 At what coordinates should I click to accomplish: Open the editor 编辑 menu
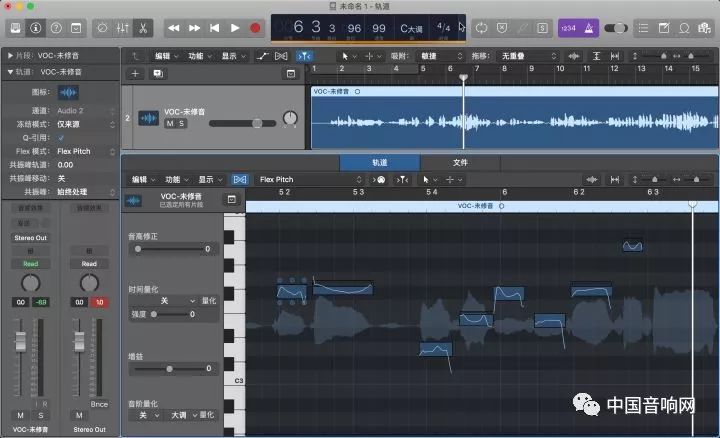click(143, 180)
